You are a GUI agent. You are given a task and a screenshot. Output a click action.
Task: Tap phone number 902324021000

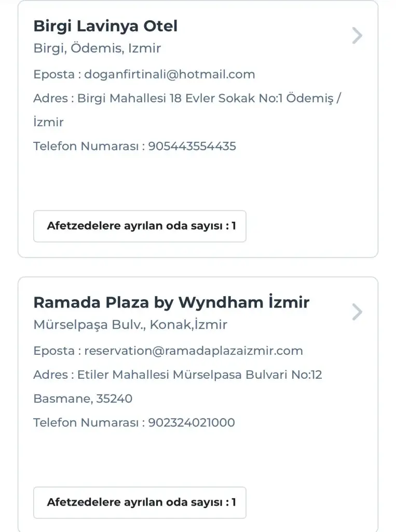click(x=192, y=422)
